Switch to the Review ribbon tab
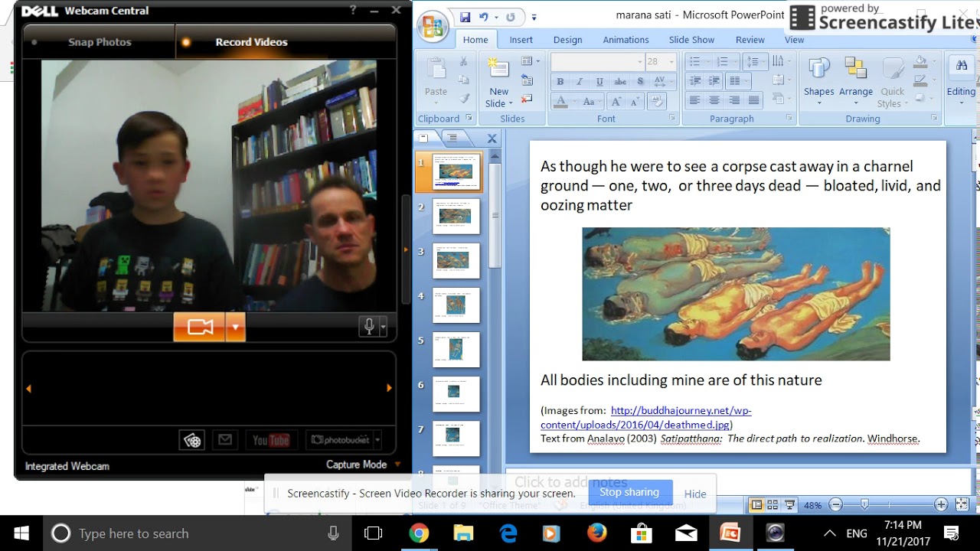Image resolution: width=980 pixels, height=551 pixels. pyautogui.click(x=750, y=40)
